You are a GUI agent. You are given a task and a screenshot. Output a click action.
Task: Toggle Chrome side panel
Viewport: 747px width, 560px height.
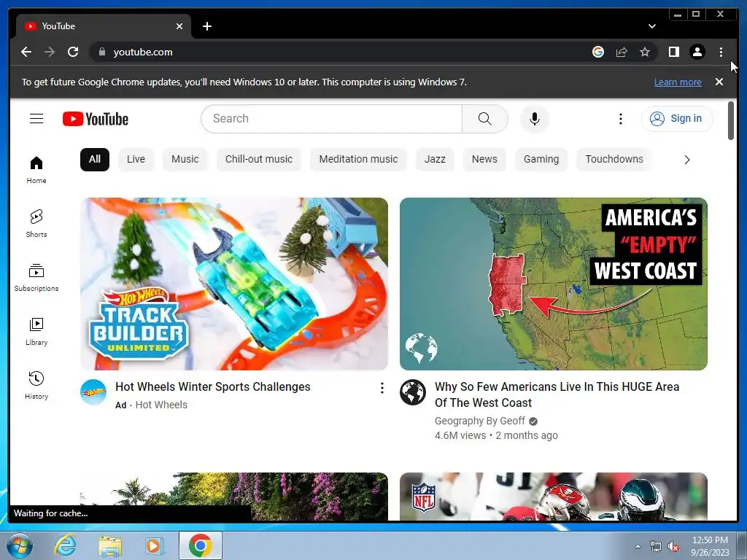pyautogui.click(x=673, y=52)
